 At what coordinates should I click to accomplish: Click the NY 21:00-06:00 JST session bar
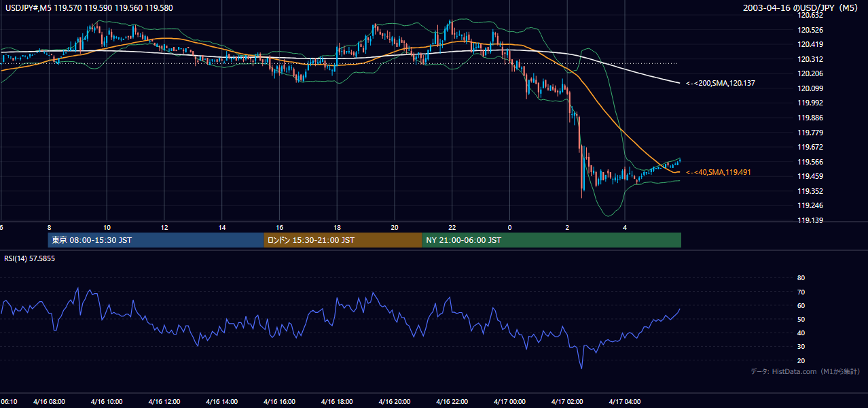pyautogui.click(x=551, y=240)
